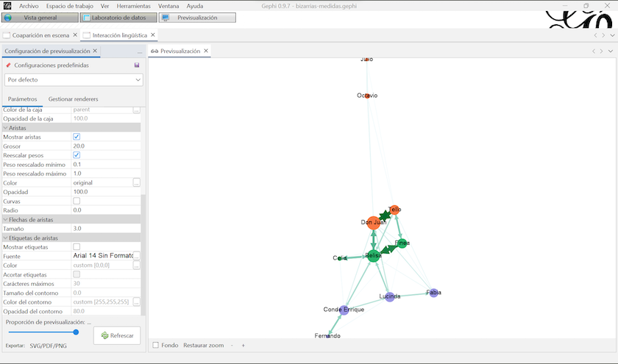This screenshot has width=618, height=364.
Task: Switch to Gestionar renderers tab
Action: (73, 99)
